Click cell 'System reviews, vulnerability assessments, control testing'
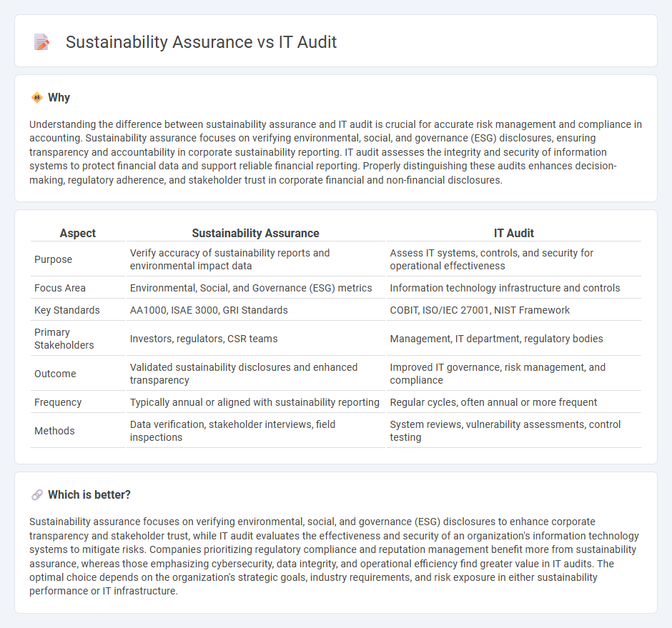This screenshot has width=672, height=628. [513, 431]
